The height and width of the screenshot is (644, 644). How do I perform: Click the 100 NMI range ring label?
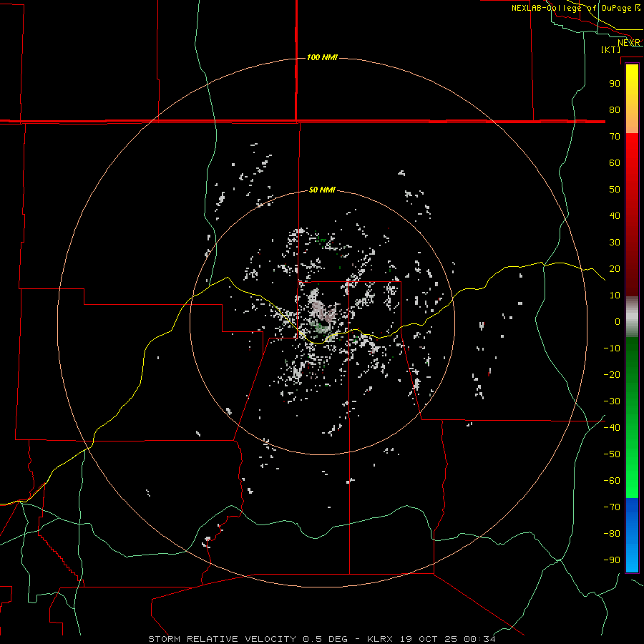point(322,57)
